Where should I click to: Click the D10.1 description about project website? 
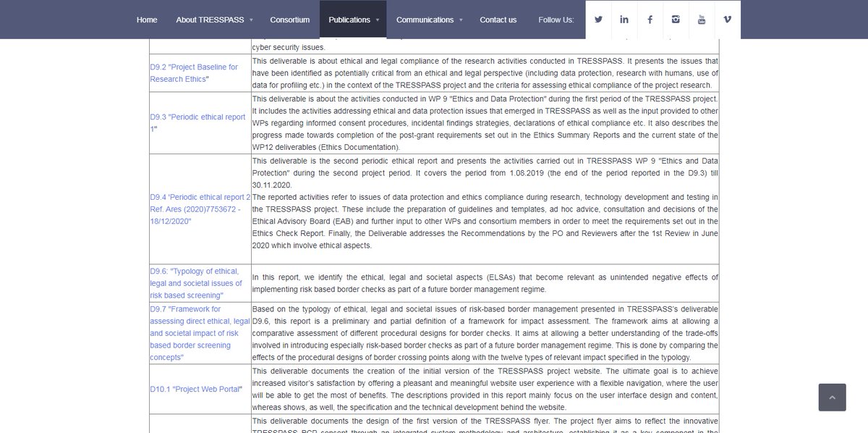(x=485, y=389)
